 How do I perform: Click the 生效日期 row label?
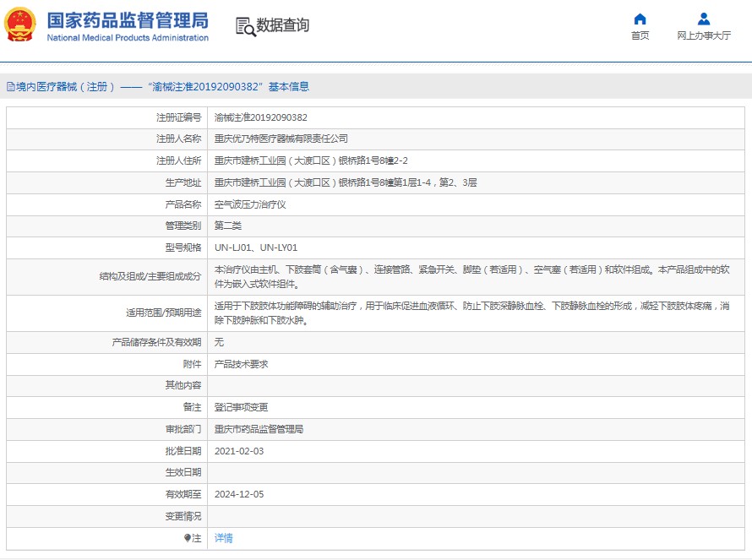tap(183, 472)
